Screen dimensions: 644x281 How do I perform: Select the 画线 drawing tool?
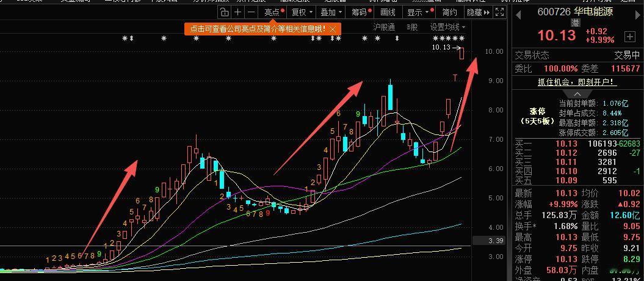(388, 12)
